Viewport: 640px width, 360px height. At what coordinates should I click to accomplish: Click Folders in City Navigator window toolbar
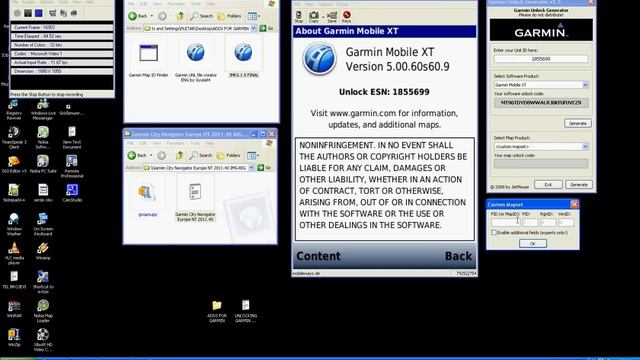click(229, 155)
